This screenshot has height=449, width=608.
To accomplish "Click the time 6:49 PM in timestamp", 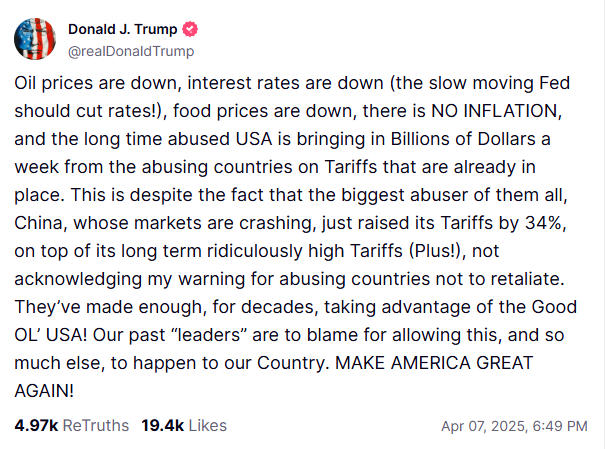I will pos(560,426).
